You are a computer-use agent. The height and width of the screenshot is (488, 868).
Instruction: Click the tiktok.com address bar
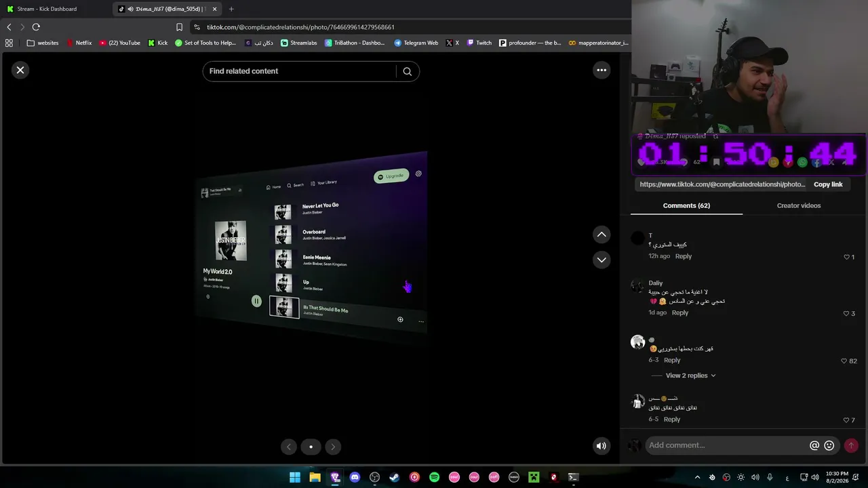tap(407, 27)
